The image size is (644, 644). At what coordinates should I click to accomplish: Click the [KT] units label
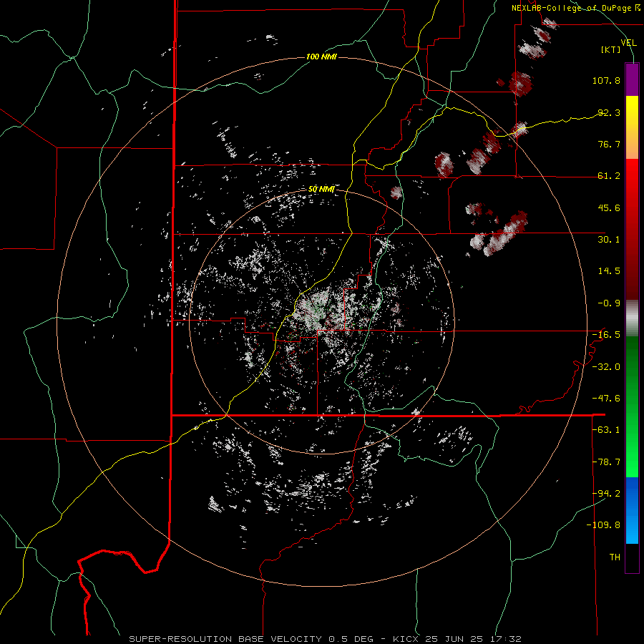[x=611, y=49]
